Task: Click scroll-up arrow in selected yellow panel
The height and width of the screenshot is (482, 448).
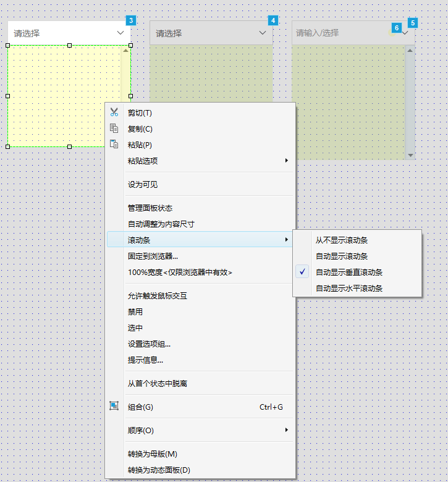Action: (x=125, y=51)
